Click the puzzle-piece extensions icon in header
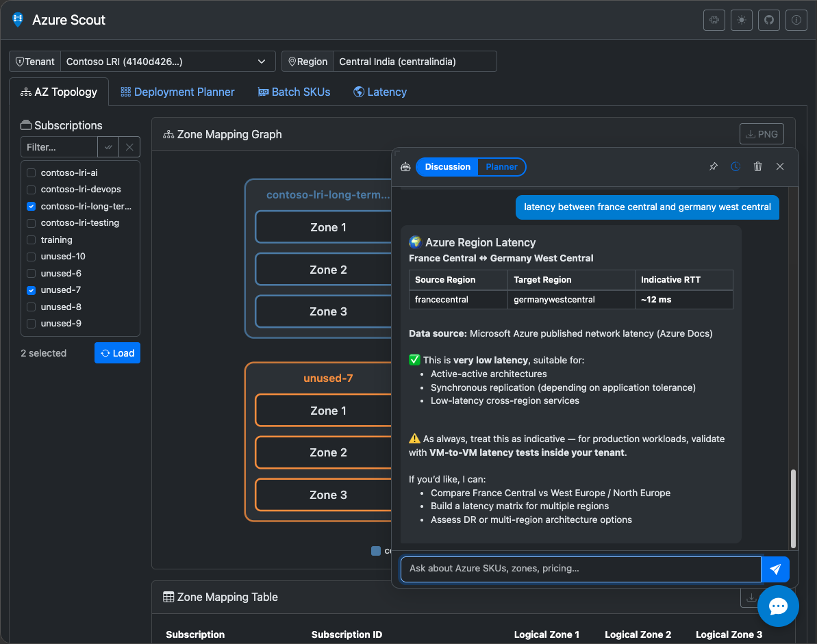Screen dimensions: 817x644 point(714,20)
